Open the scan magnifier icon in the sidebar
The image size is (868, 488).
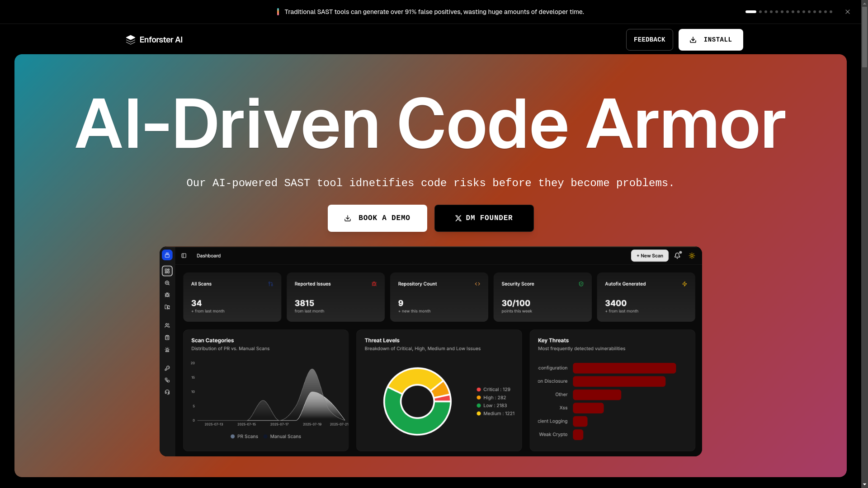[167, 283]
